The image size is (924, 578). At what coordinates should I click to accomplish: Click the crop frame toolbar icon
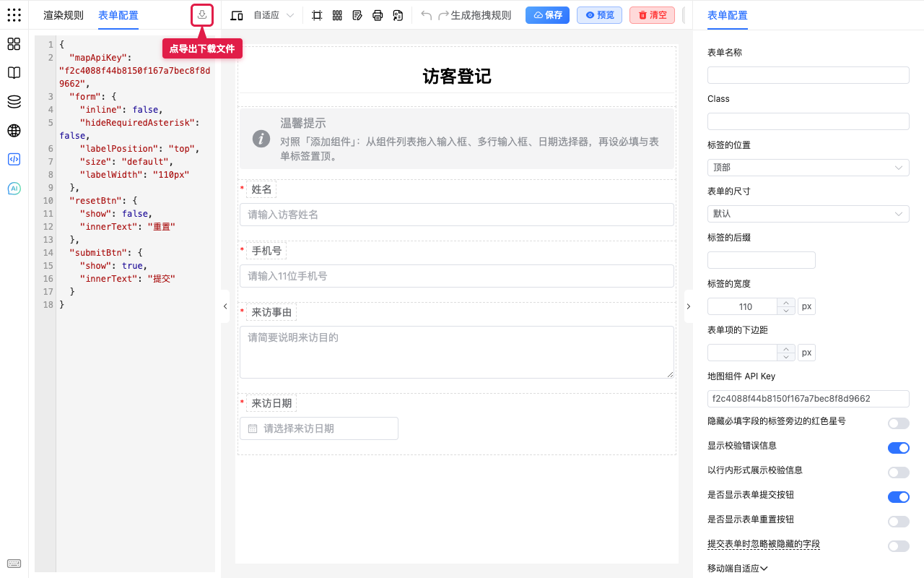click(317, 15)
